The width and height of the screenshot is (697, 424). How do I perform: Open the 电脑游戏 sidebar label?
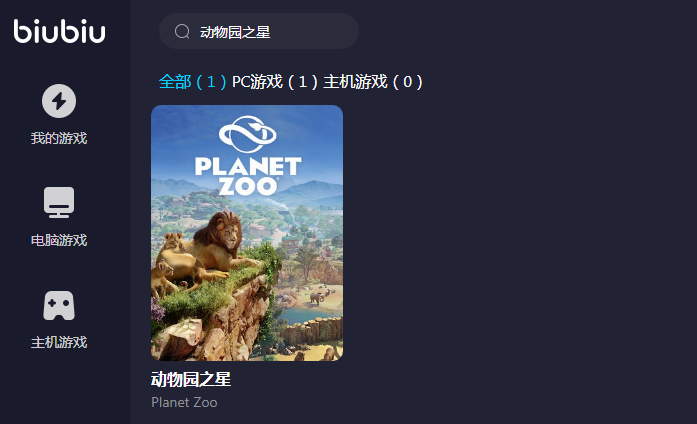[x=59, y=240]
